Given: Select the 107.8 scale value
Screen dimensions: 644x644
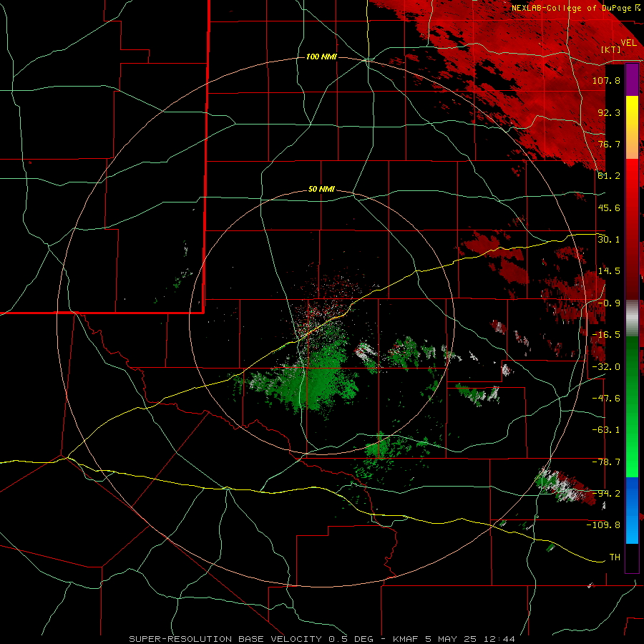Looking at the screenshot, I should point(606,80).
